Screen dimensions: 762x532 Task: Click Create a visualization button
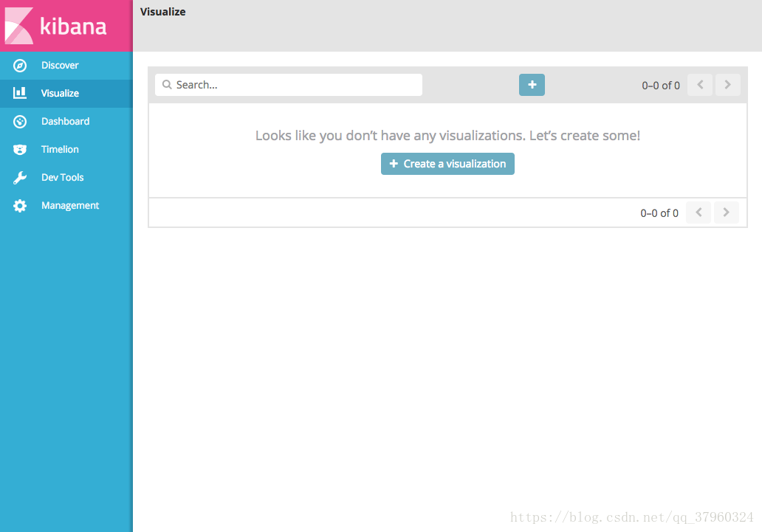[447, 164]
